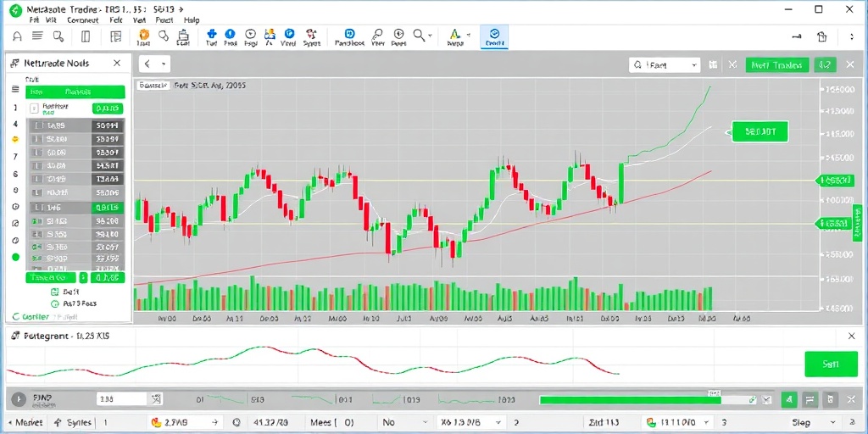Image resolution: width=868 pixels, height=434 pixels.
Task: Click the blue crosshair tool icon
Action: (213, 36)
